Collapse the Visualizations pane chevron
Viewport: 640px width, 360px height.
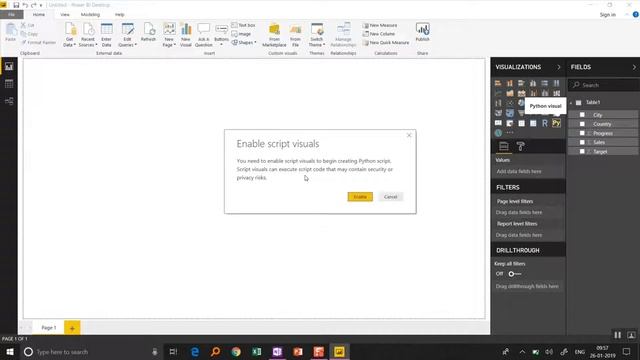[559, 67]
